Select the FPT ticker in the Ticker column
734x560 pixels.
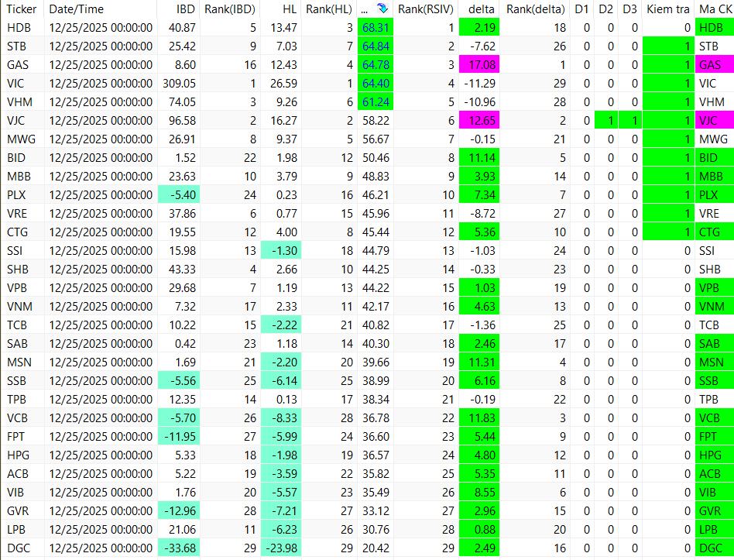(x=16, y=437)
